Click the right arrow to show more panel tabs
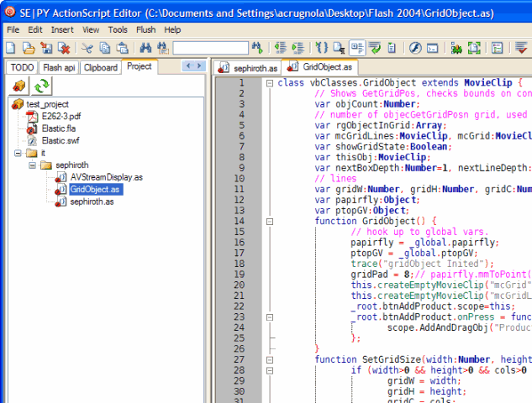This screenshot has height=403, width=532. 199,65
